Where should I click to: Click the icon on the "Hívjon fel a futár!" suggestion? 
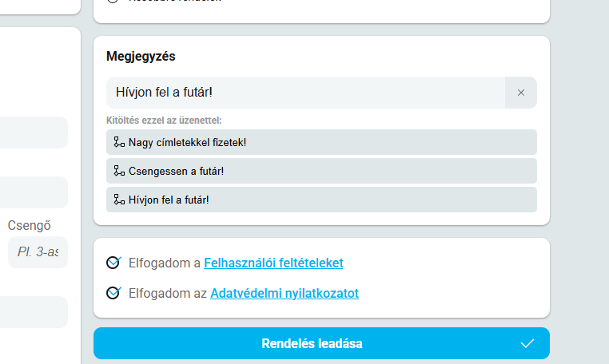point(119,200)
